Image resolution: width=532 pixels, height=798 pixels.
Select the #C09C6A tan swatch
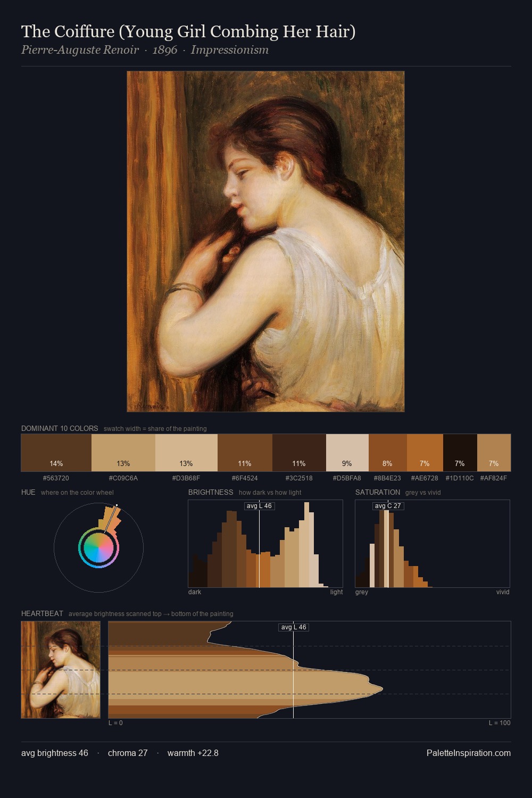pyautogui.click(x=123, y=453)
